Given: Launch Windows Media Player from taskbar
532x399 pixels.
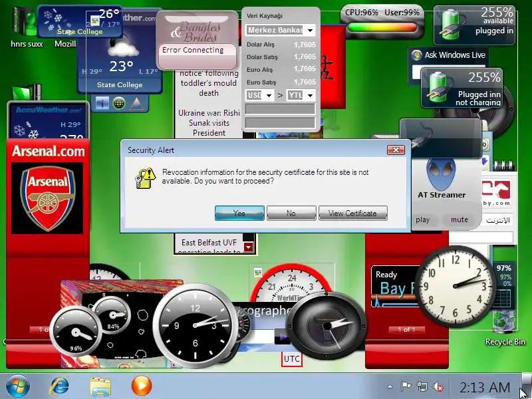Looking at the screenshot, I should (142, 386).
